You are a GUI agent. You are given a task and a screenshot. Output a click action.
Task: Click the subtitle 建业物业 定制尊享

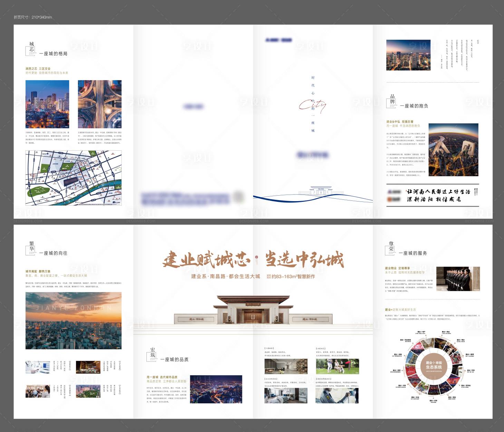point(398,268)
